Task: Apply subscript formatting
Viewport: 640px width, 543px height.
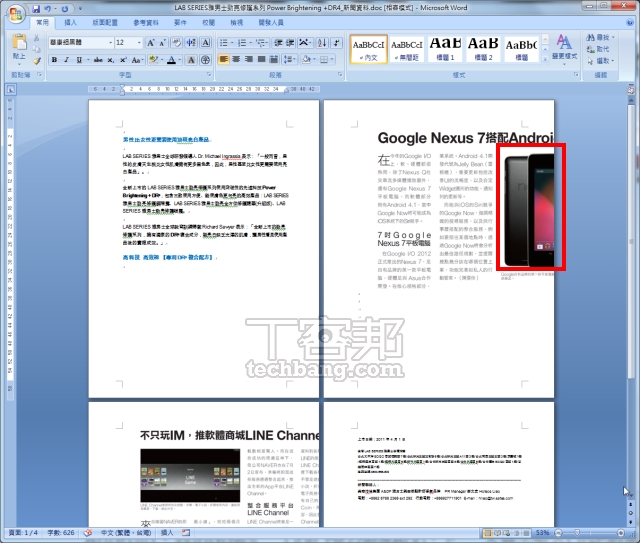Action: pyautogui.click(x=111, y=60)
